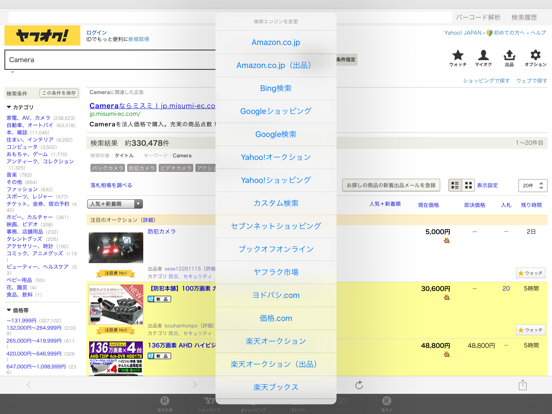Open the options gear icon
Image resolution: width=552 pixels, height=414 pixels.
click(535, 58)
